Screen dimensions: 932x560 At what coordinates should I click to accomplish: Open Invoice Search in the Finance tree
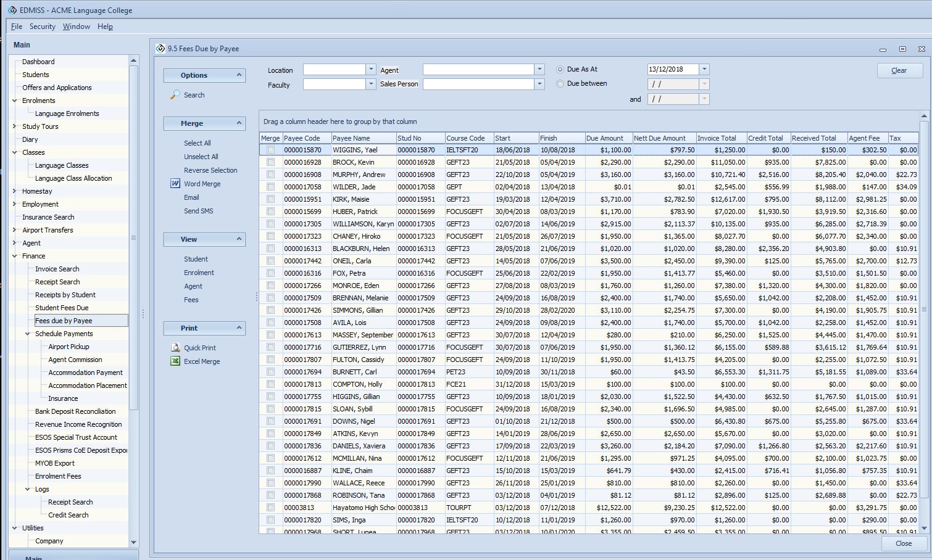57,269
